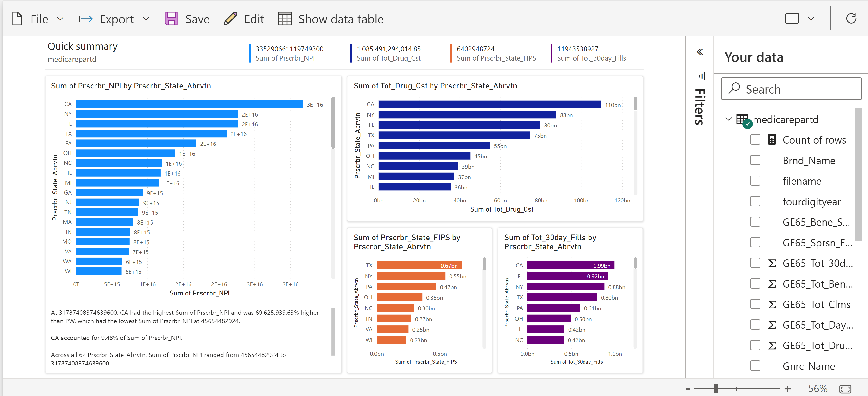This screenshot has height=396, width=868.
Task: Click the Edit button label
Action: [x=254, y=19]
